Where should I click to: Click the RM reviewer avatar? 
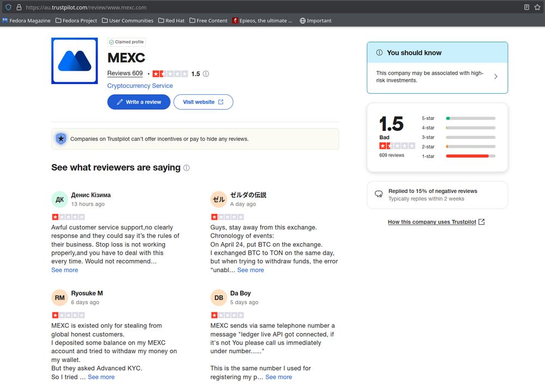pos(60,298)
